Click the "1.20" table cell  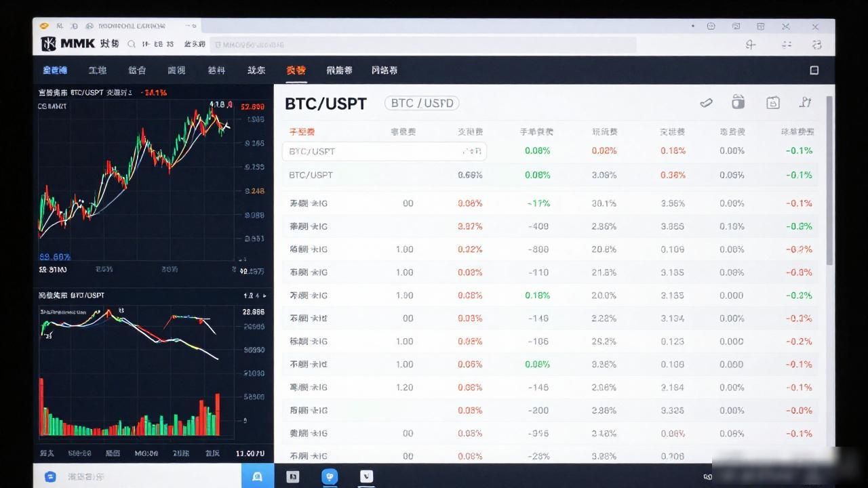tap(405, 388)
